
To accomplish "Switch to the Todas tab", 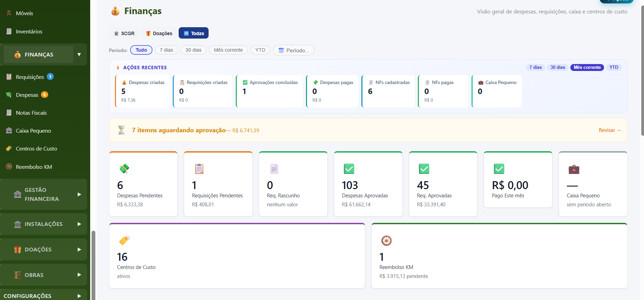I will coord(193,33).
